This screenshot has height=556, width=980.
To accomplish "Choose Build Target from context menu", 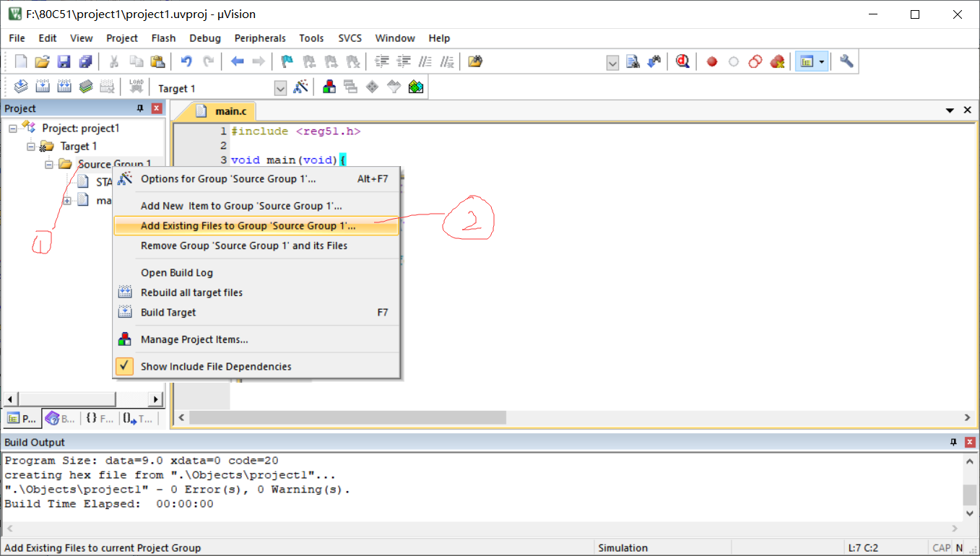I will click(168, 313).
